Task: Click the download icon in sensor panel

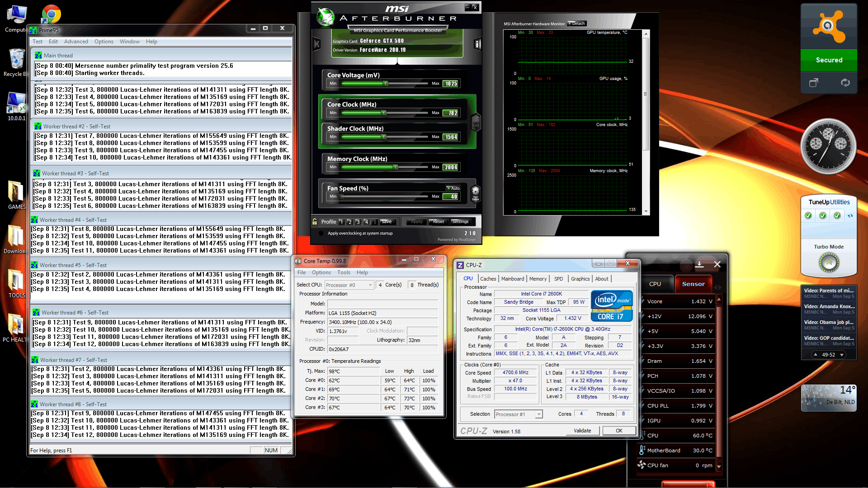Action: [699, 264]
